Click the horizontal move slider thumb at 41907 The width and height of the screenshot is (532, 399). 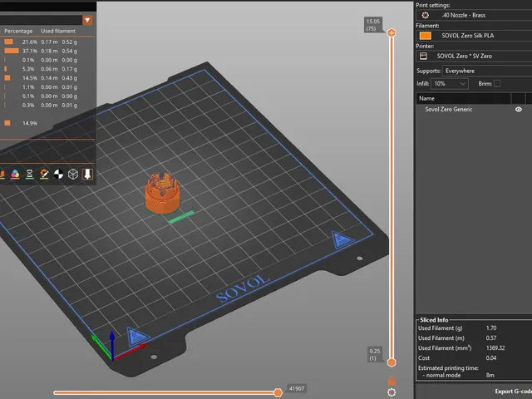278,392
